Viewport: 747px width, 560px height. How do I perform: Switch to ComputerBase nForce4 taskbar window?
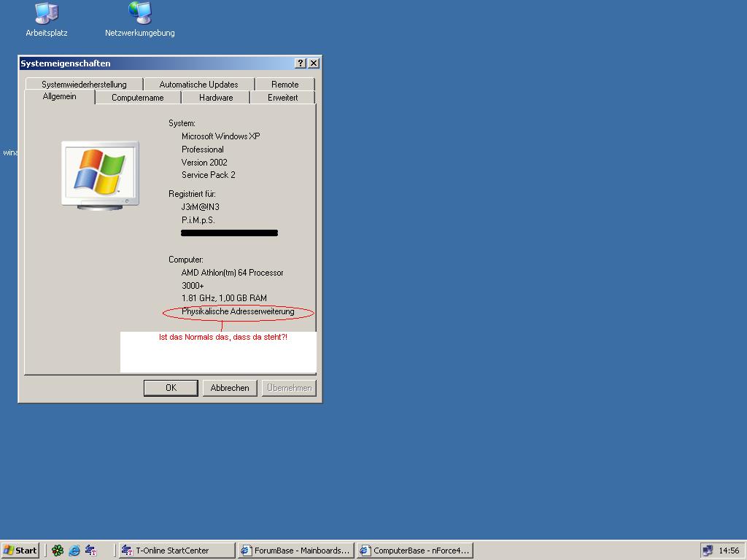[414, 551]
